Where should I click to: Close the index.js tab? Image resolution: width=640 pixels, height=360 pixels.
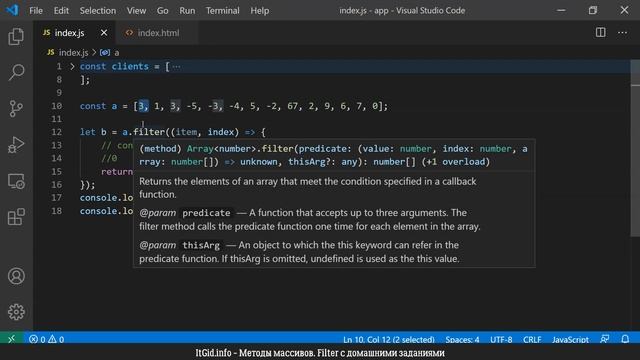click(x=104, y=33)
